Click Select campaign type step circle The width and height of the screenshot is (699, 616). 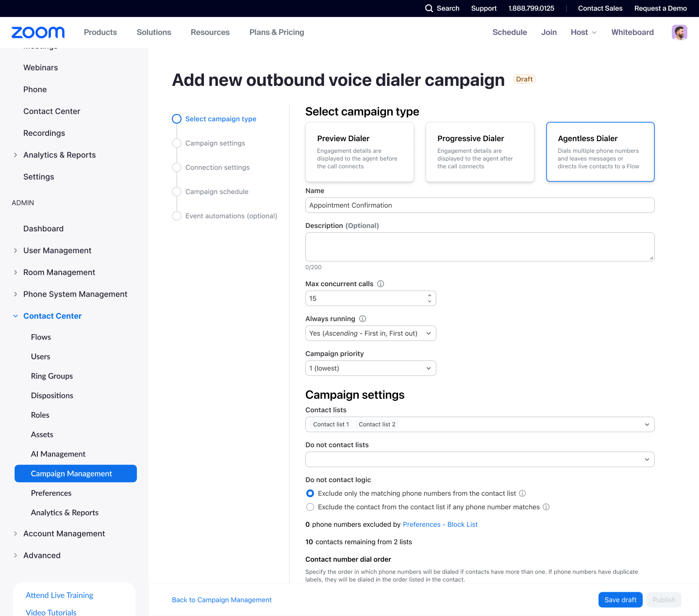coord(177,119)
